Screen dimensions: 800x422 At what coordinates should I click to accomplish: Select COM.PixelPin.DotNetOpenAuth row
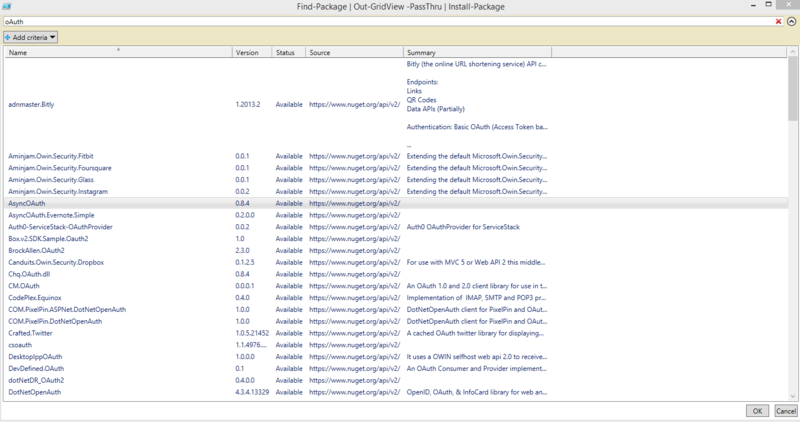[396, 321]
